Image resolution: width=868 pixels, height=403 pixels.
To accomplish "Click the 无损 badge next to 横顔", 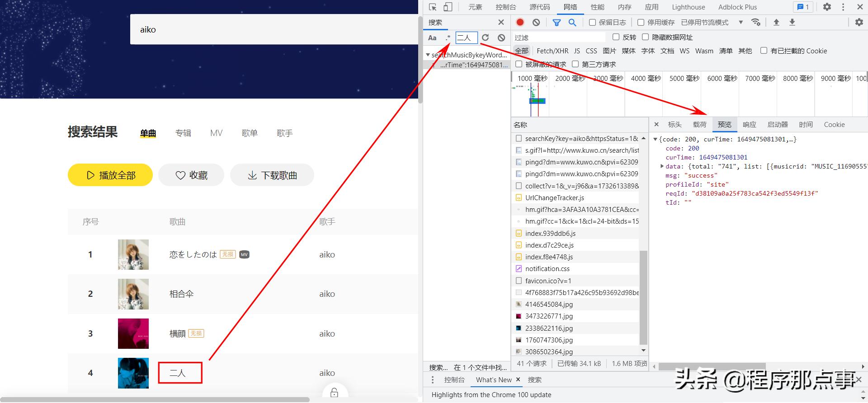I will point(196,333).
